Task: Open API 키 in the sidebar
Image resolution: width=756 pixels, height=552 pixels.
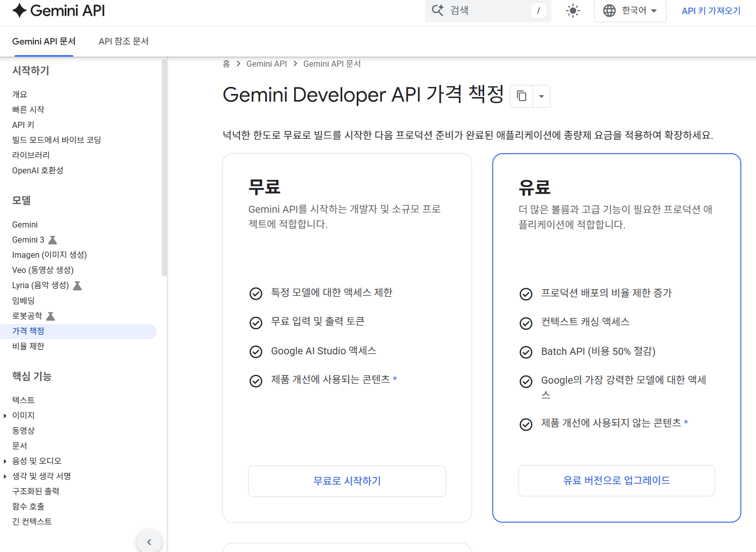Action: point(23,125)
